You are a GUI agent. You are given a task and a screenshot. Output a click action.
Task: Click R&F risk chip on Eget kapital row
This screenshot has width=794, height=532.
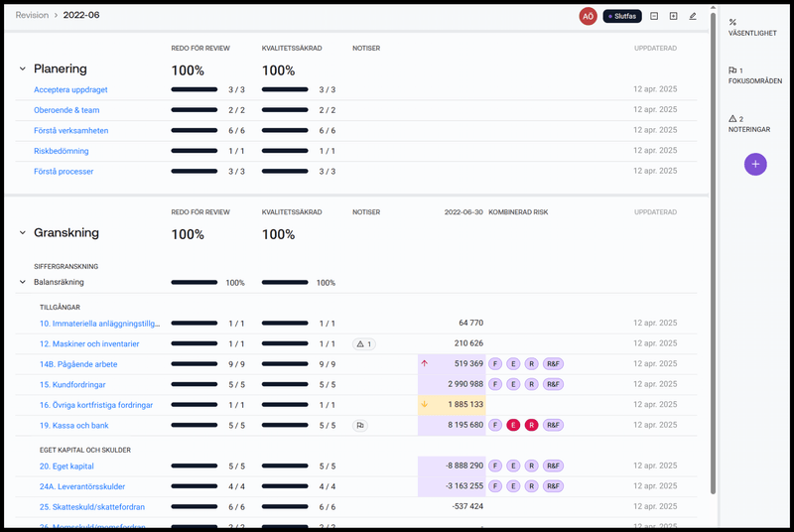[553, 465]
